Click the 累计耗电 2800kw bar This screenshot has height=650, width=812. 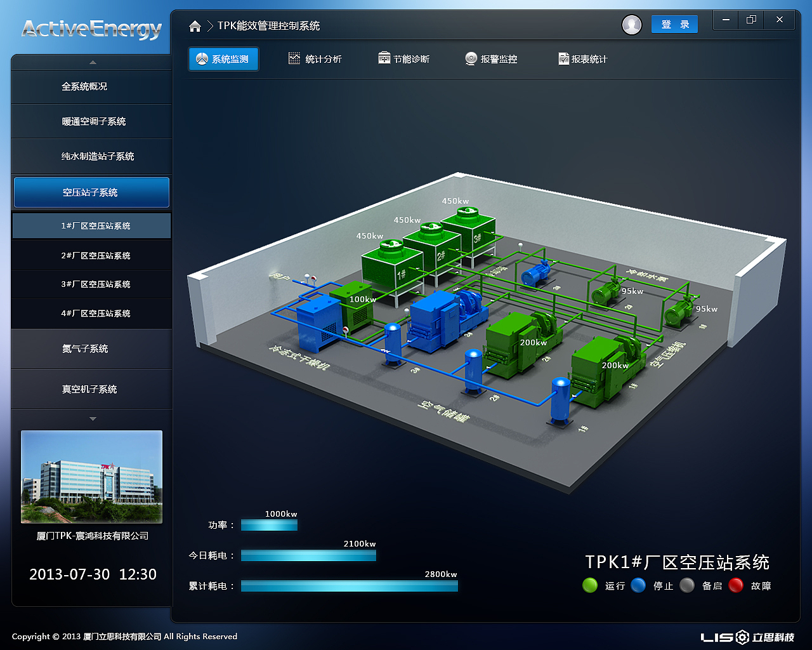(349, 586)
